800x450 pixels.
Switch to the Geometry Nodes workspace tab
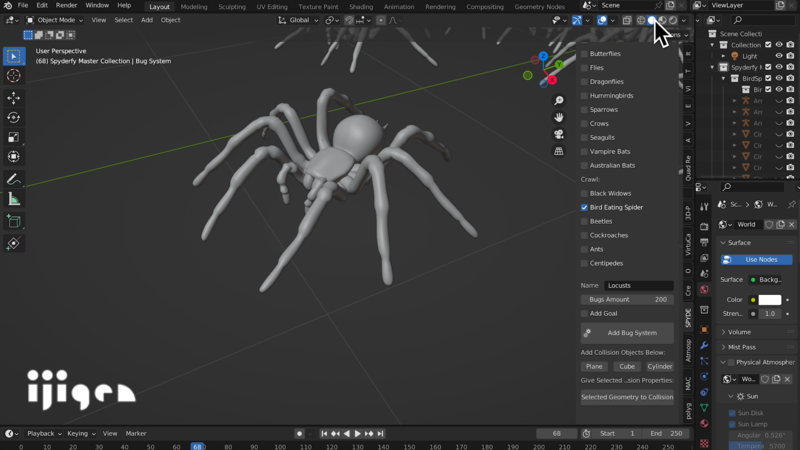click(x=539, y=7)
